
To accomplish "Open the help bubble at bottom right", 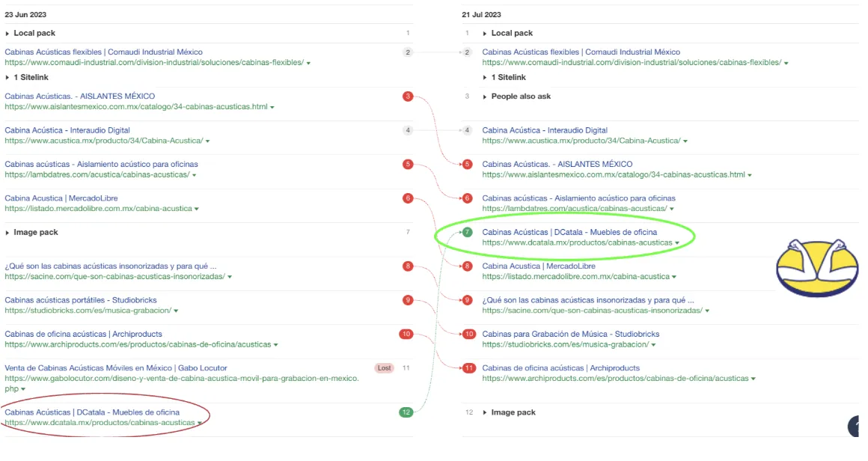I will (855, 426).
